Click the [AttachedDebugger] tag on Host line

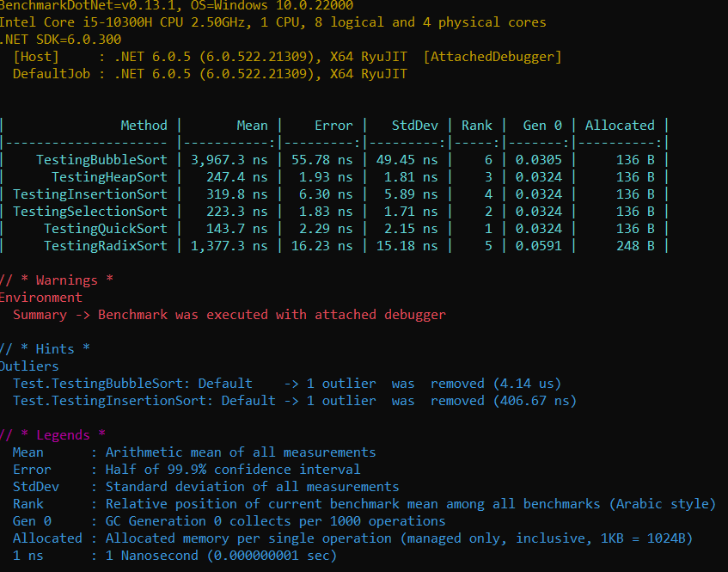pyautogui.click(x=492, y=57)
